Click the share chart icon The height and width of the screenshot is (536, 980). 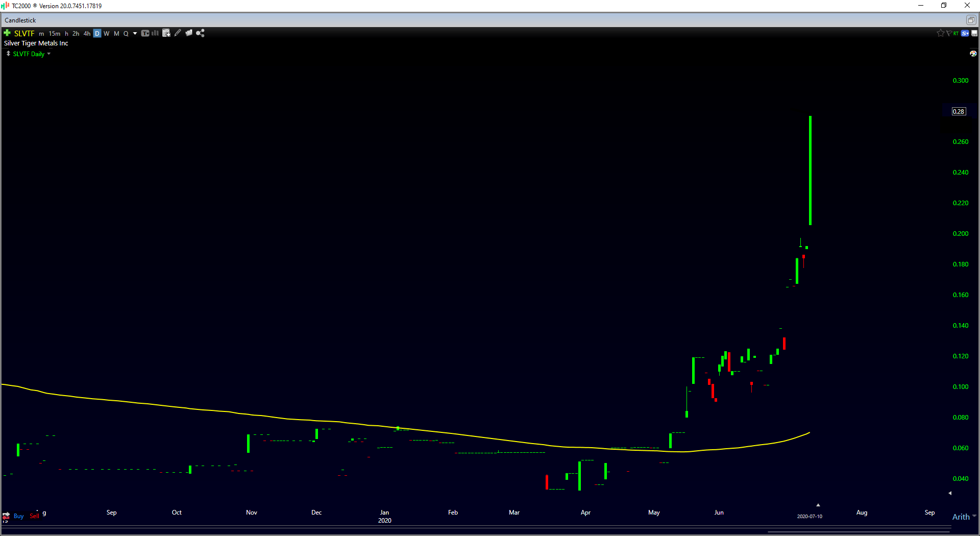coord(200,33)
